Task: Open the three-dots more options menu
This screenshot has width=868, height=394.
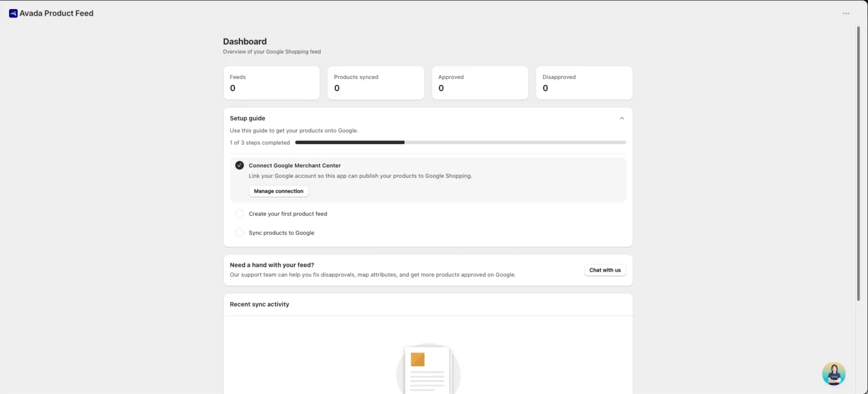Action: coord(846,13)
